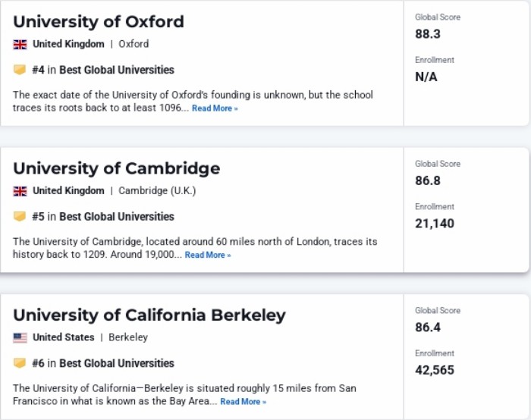Open the University of Cambridge title link

pos(116,168)
